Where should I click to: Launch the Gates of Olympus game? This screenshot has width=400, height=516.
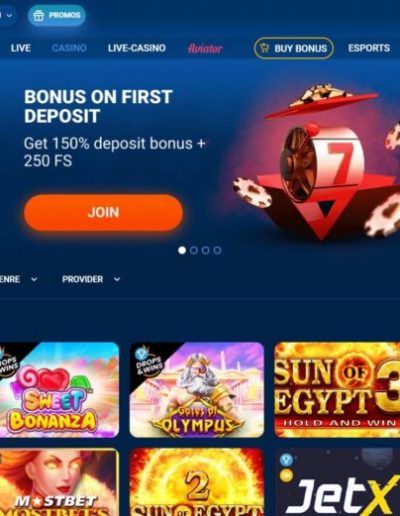point(197,389)
